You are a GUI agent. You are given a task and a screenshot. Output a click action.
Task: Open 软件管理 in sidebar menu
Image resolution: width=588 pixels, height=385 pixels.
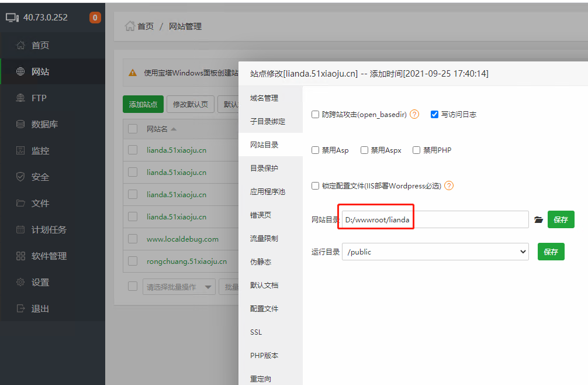[x=53, y=256]
